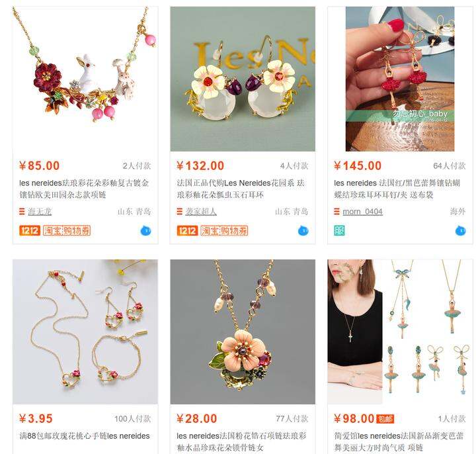
Task: Open the blue Wangwang chat icon for 海天龙
Action: (x=146, y=231)
